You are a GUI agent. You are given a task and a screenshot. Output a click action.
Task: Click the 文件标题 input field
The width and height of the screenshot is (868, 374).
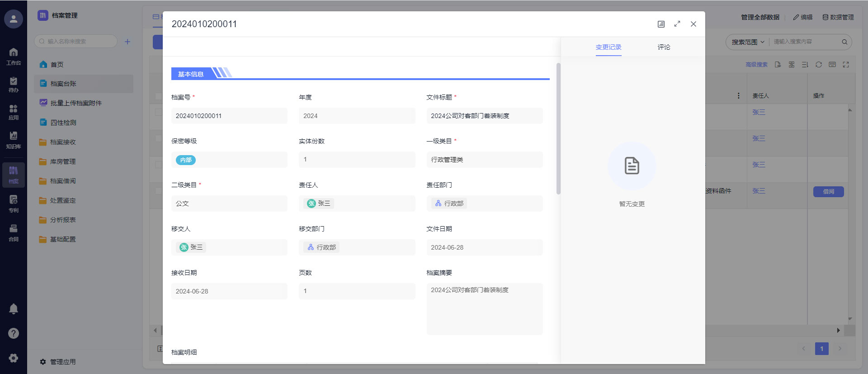pyautogui.click(x=484, y=116)
